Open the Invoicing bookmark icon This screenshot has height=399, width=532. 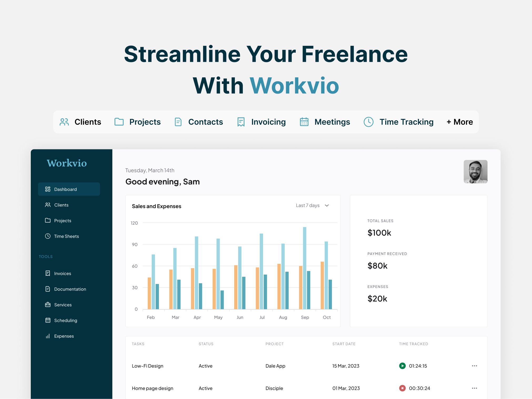click(240, 122)
